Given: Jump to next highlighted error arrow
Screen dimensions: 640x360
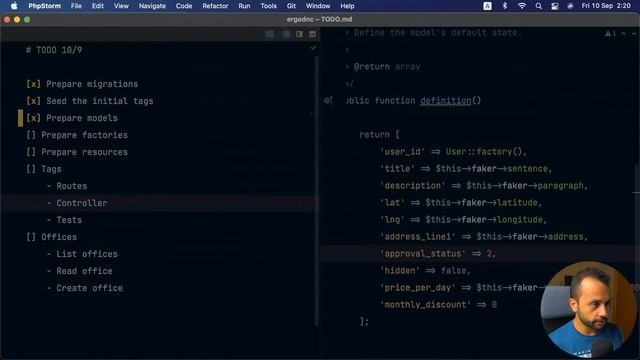Looking at the screenshot, I should [634, 33].
